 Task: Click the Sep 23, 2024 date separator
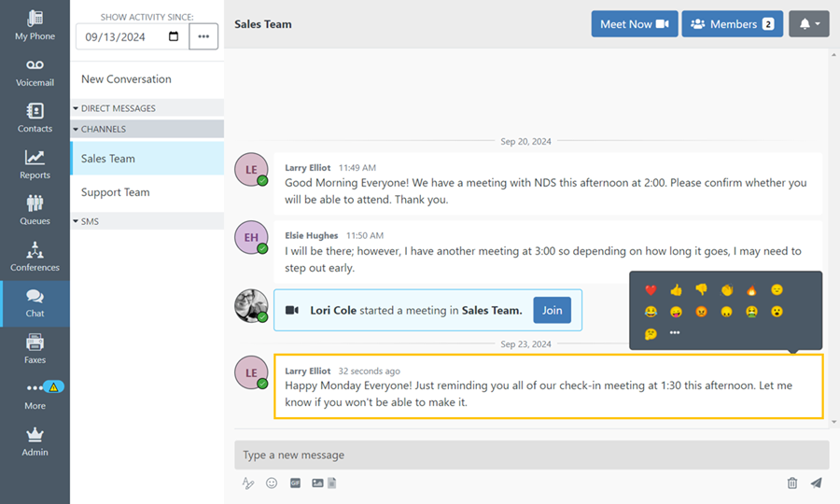pyautogui.click(x=525, y=344)
